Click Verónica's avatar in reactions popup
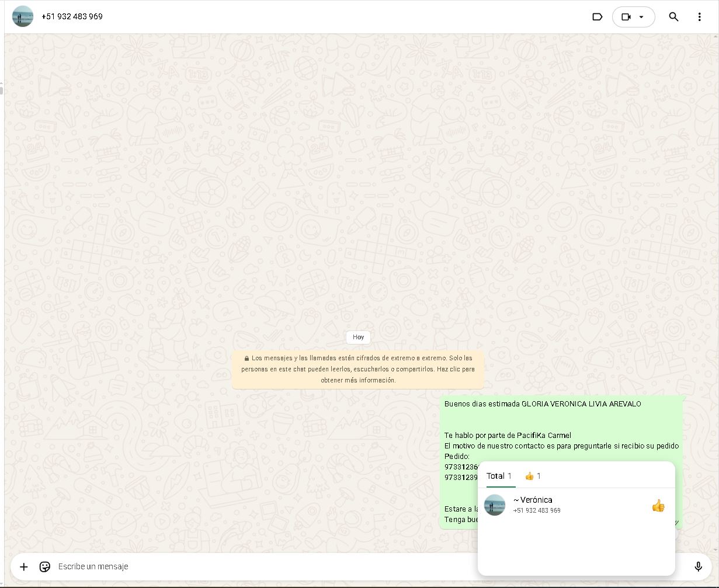This screenshot has height=588, width=719. (x=495, y=505)
